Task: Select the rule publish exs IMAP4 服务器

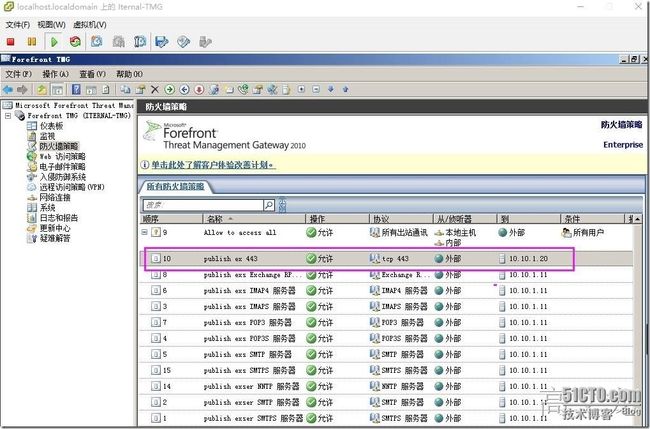Action: 387,291
